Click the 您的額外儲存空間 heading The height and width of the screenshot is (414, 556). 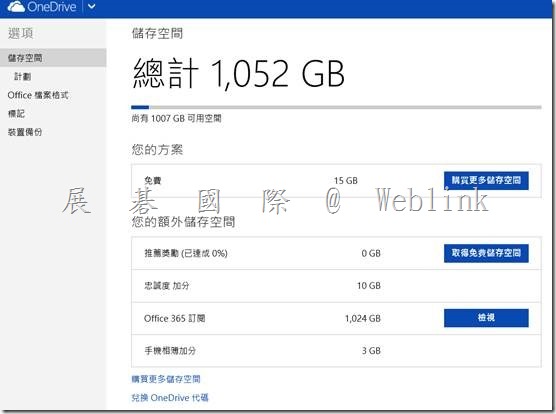pos(183,222)
